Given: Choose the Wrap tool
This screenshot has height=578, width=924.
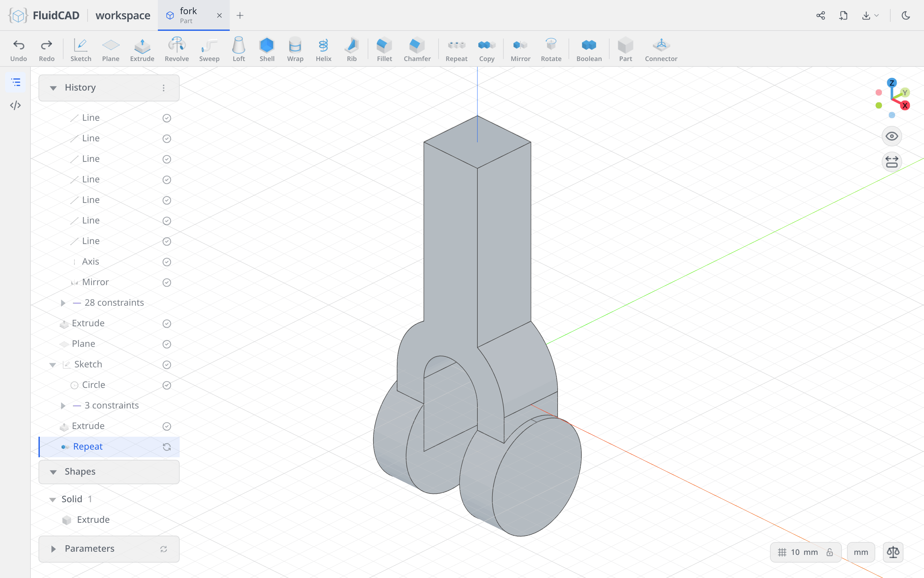Looking at the screenshot, I should tap(295, 50).
